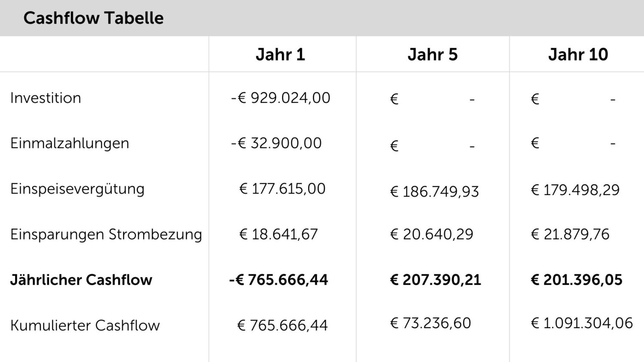Select the Jahr 5 column header
Image resolution: width=644 pixels, height=362 pixels.
pos(433,54)
